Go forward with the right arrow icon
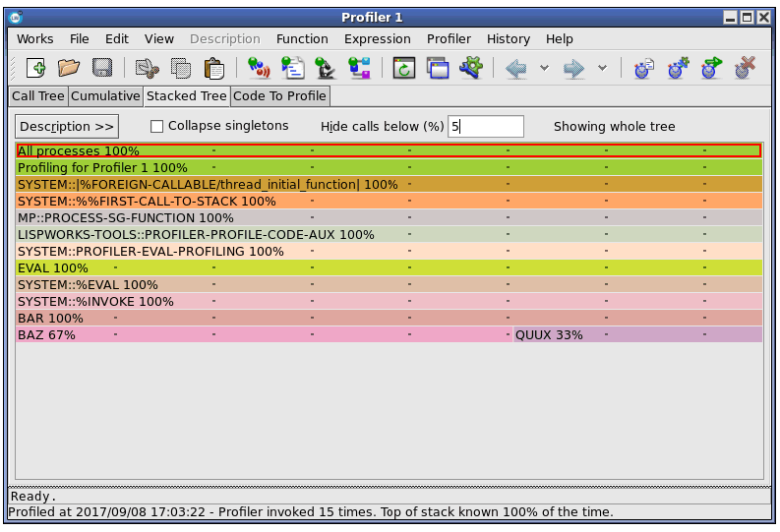780x532 pixels. pyautogui.click(x=574, y=68)
